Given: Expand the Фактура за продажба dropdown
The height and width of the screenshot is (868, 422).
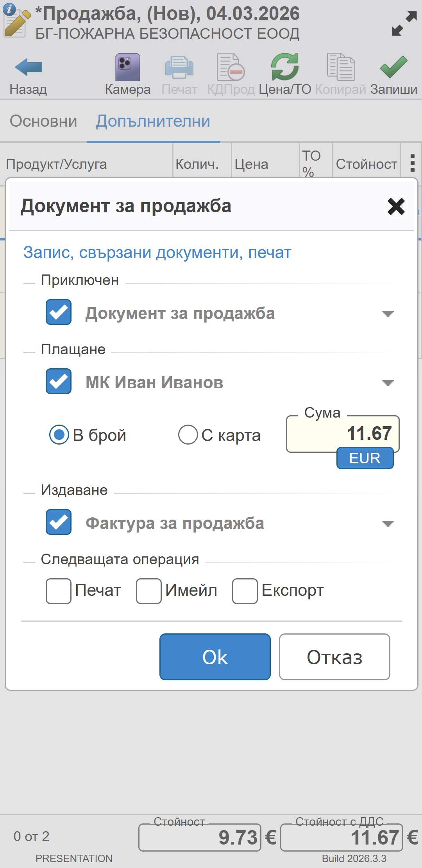Looking at the screenshot, I should point(388,524).
